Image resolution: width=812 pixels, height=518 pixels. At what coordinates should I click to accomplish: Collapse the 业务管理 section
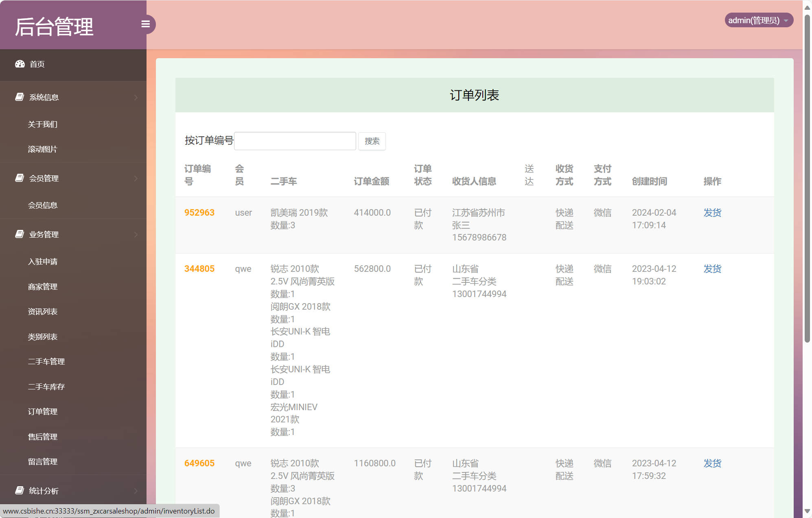136,235
